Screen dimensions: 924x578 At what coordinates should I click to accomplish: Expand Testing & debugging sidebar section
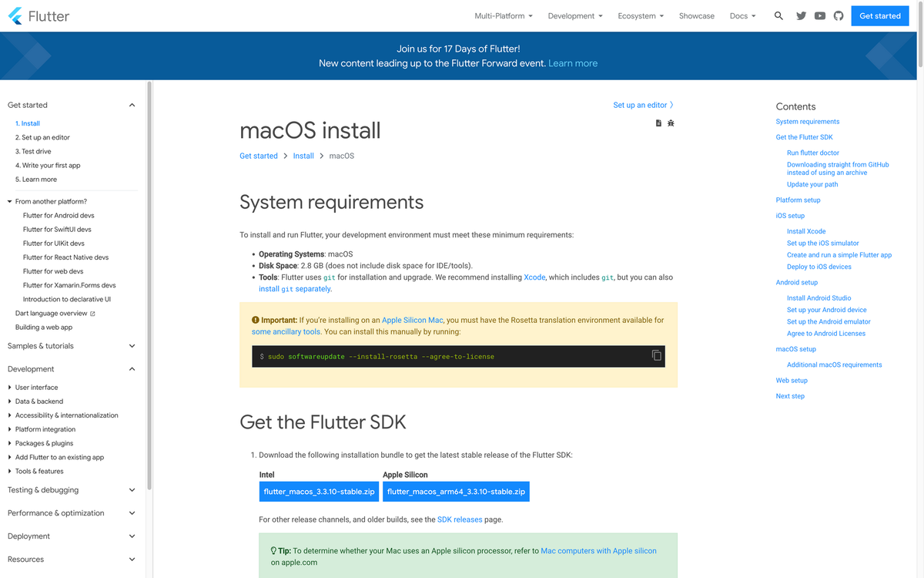(72, 490)
